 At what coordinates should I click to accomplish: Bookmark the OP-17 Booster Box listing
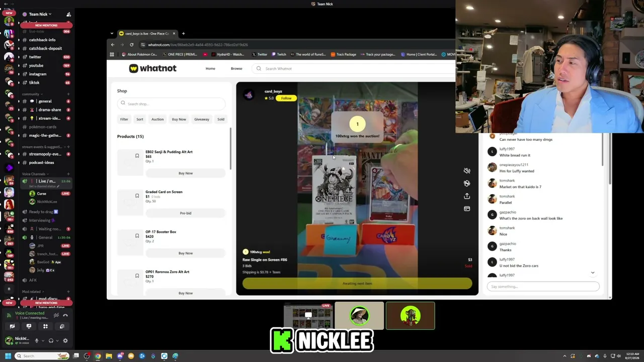pyautogui.click(x=137, y=236)
